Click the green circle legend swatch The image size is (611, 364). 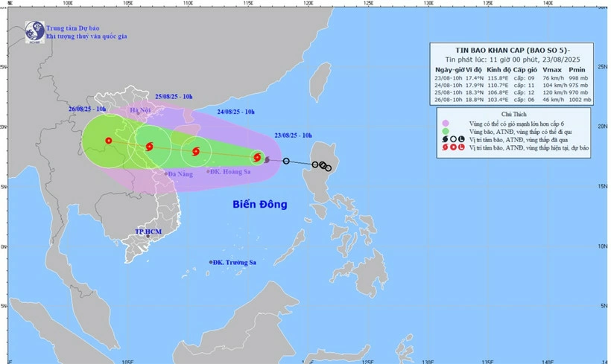coord(445,132)
